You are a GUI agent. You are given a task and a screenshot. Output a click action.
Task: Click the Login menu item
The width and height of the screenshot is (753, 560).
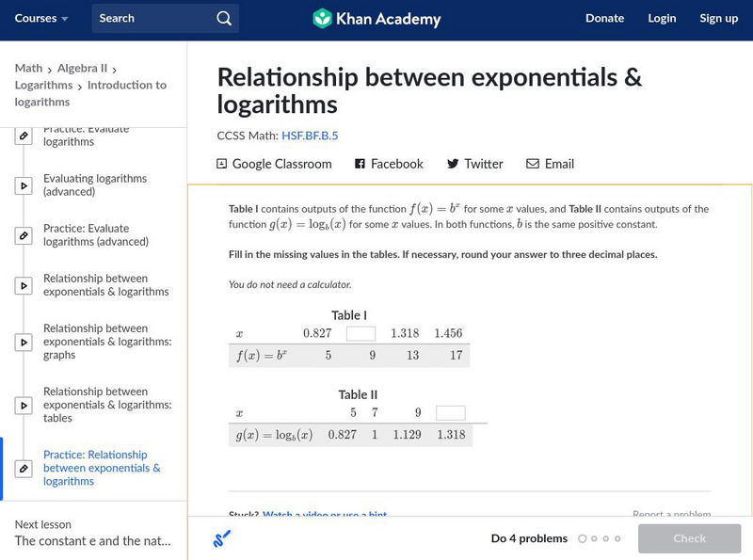pos(662,19)
